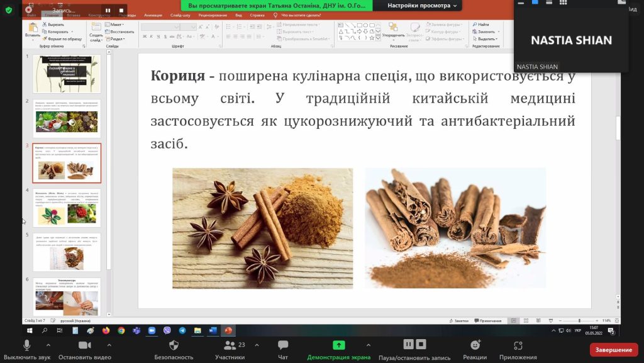Select slide 6 thumbnail
Image resolution: width=644 pixels, height=363 pixels.
click(x=67, y=296)
